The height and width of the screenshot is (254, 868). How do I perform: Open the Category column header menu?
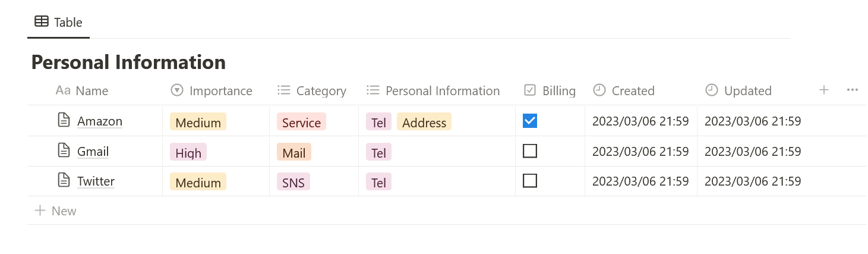(312, 90)
